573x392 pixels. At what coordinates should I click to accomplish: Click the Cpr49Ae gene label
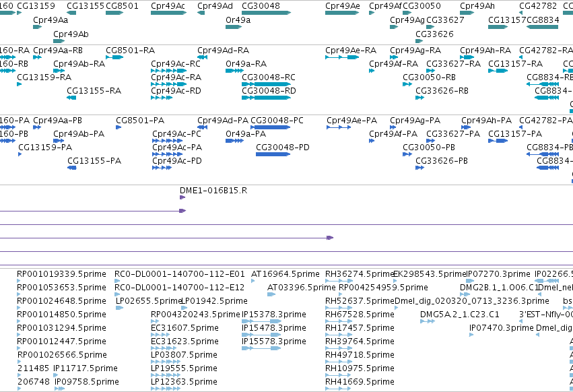[343, 6]
